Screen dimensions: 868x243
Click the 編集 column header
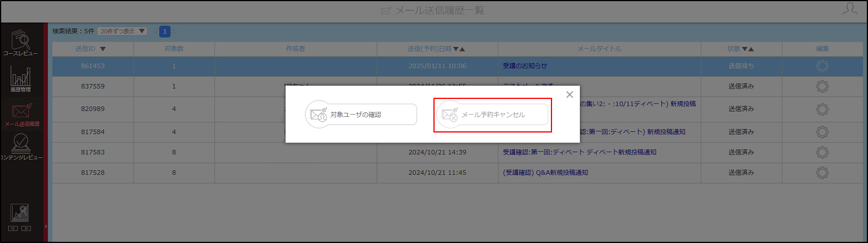(822, 49)
